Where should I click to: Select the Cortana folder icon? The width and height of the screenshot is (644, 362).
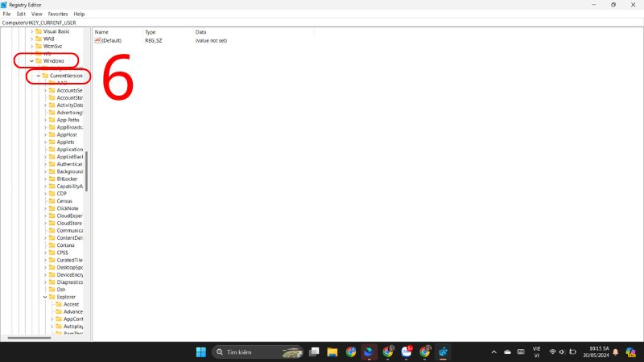52,245
